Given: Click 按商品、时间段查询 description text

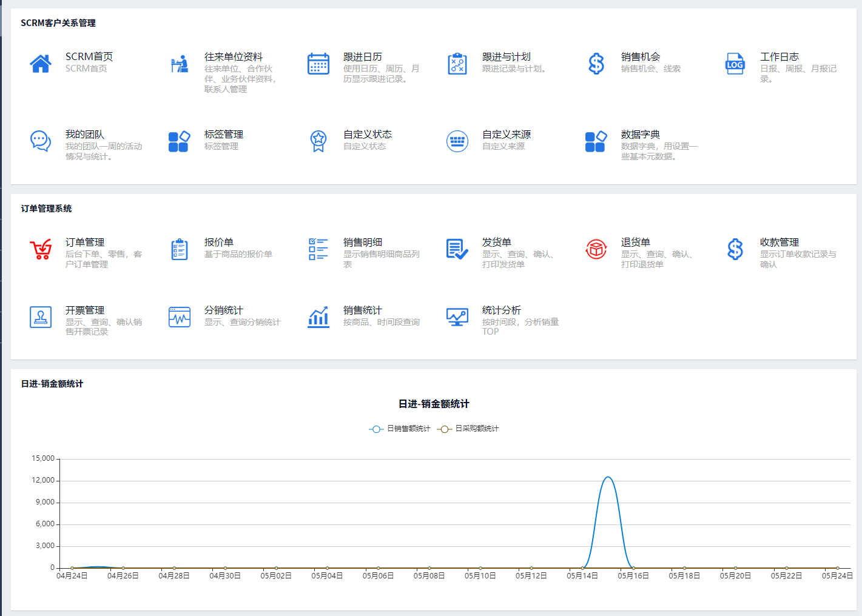Looking at the screenshot, I should (382, 322).
